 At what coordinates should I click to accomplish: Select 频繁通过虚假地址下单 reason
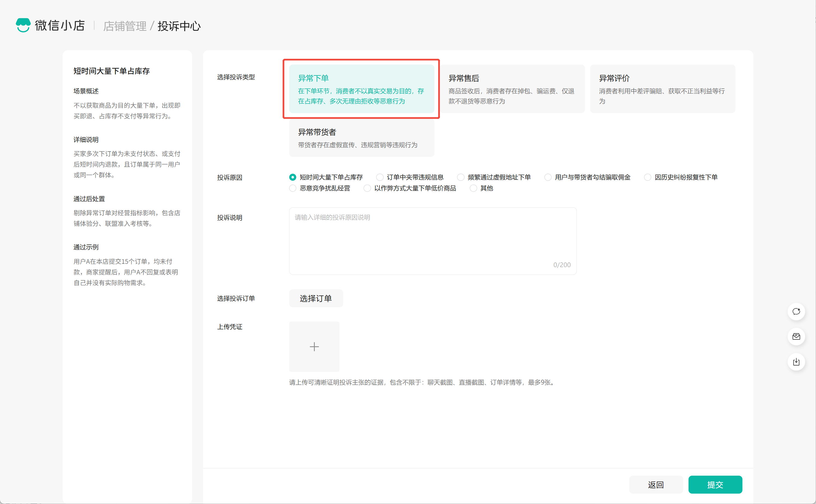coord(461,177)
